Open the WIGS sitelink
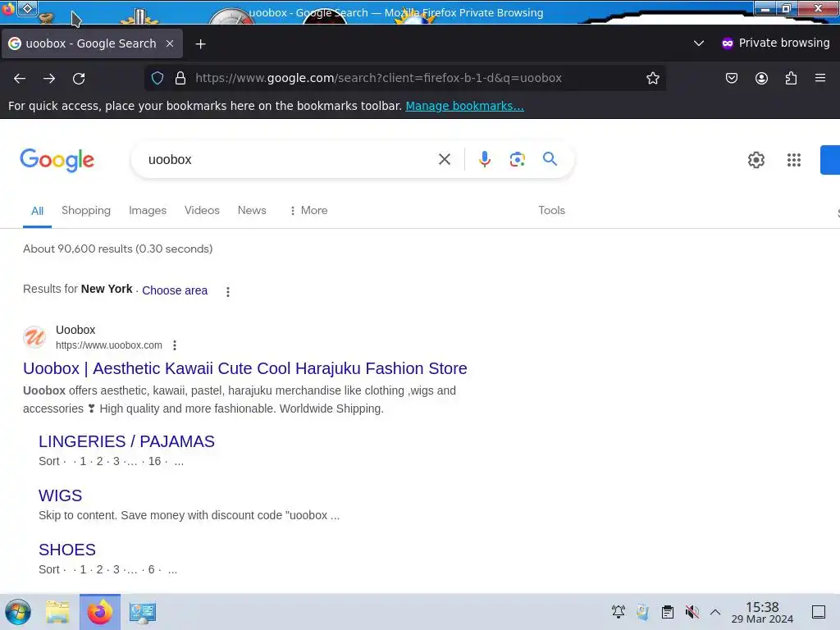This screenshot has width=840, height=630. pos(60,495)
